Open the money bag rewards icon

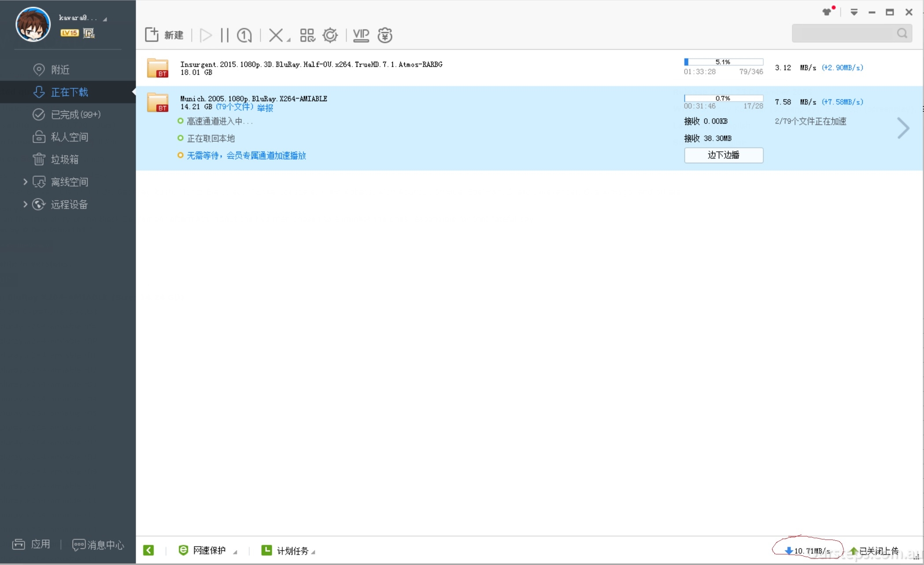point(385,35)
